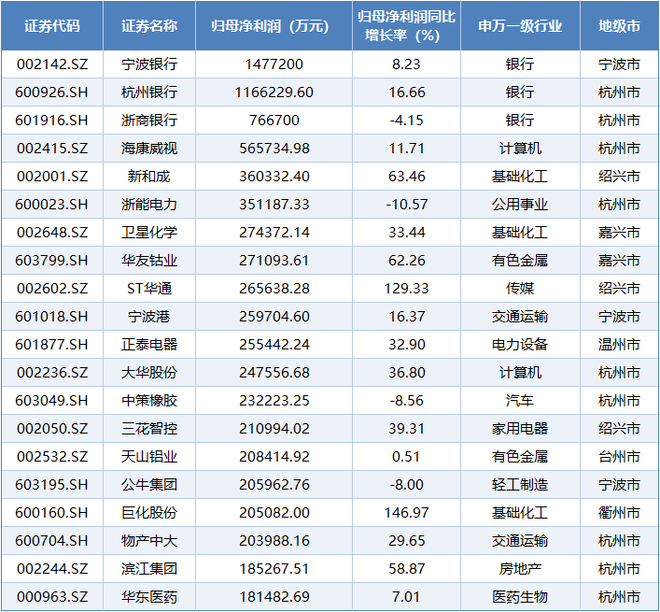The image size is (660, 612).
Task: Select the 房地产 industry cell
Action: (x=520, y=569)
